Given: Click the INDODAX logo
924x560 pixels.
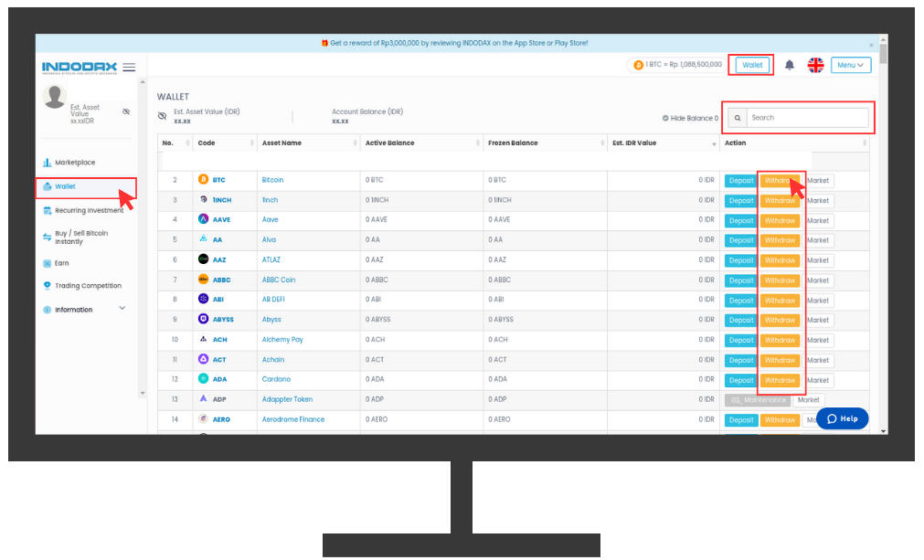Looking at the screenshot, I should (80, 67).
